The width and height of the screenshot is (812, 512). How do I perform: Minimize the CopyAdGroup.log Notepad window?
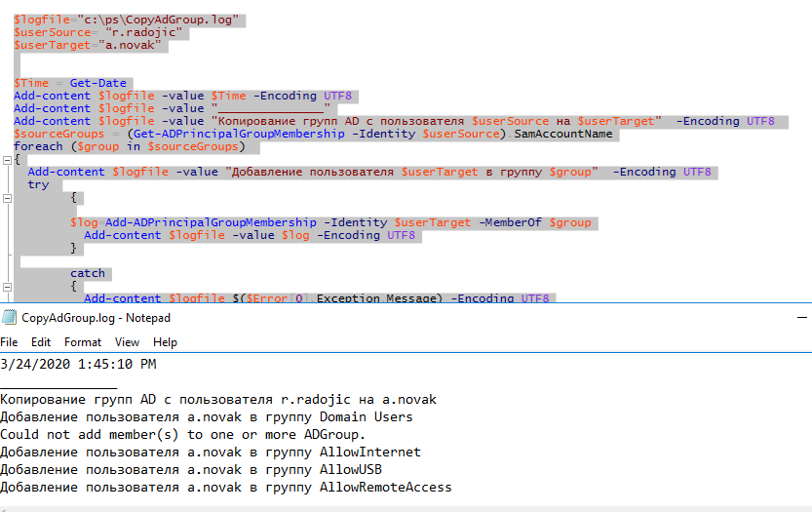(802, 317)
